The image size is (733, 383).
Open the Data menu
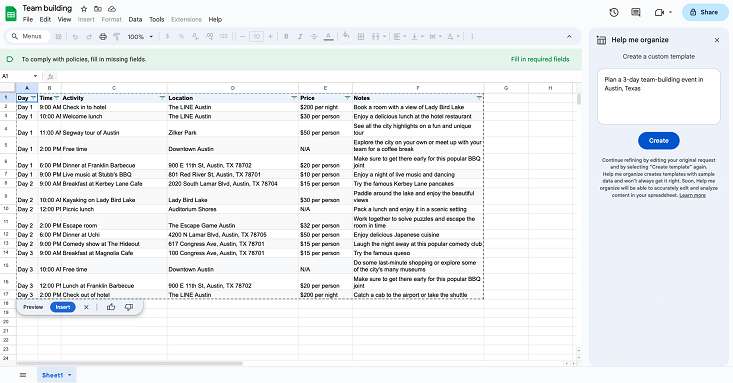click(135, 20)
